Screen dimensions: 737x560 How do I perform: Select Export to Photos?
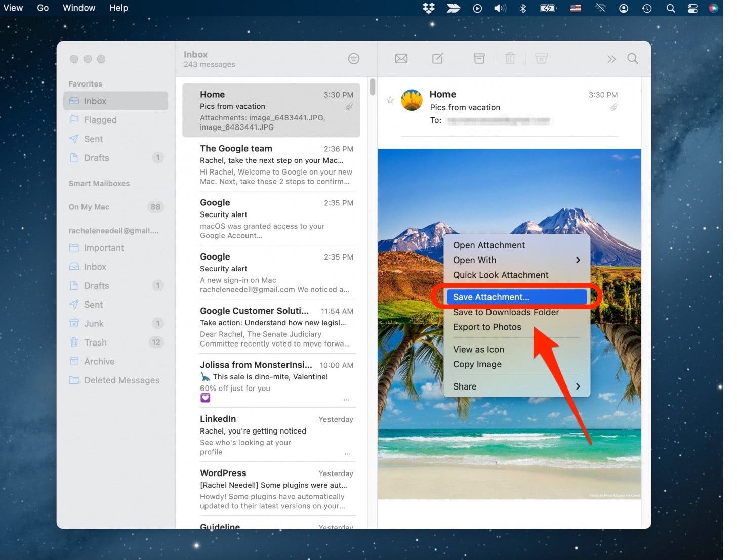point(487,327)
